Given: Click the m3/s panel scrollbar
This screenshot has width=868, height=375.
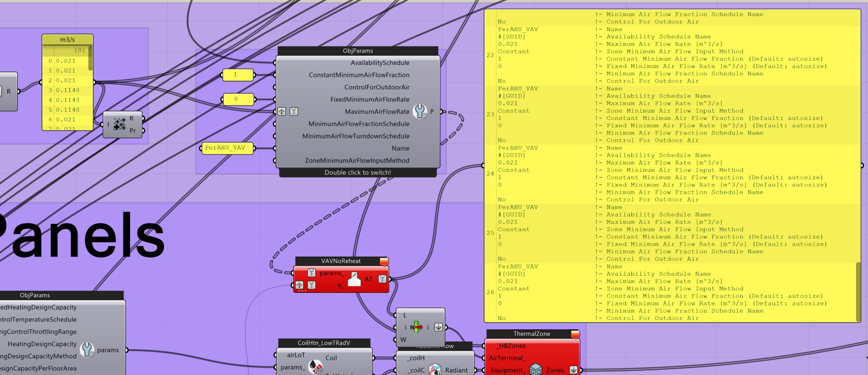Looking at the screenshot, I should pyautogui.click(x=90, y=58).
